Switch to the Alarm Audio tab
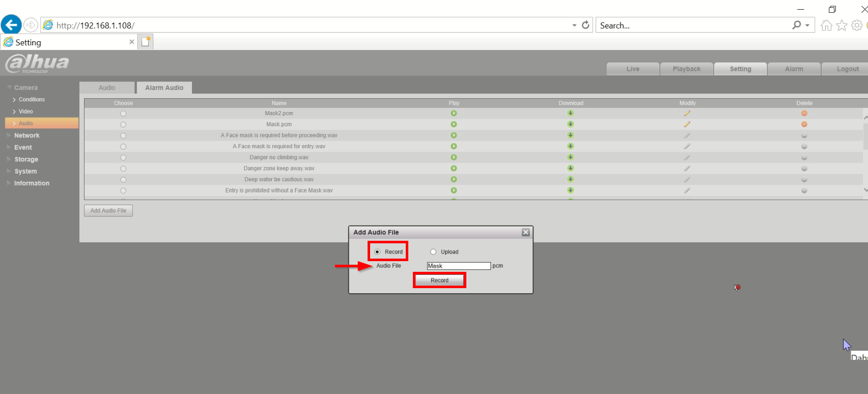This screenshot has width=868, height=394. [164, 88]
